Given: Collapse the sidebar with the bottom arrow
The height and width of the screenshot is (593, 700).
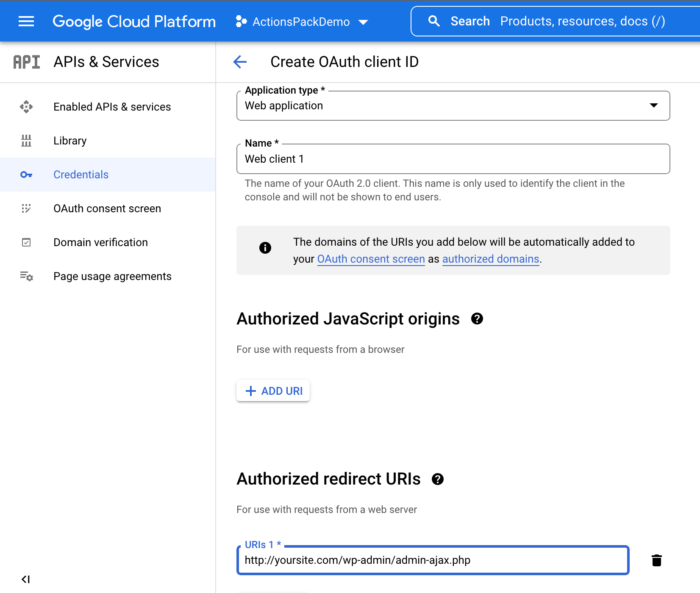Looking at the screenshot, I should click(x=26, y=579).
